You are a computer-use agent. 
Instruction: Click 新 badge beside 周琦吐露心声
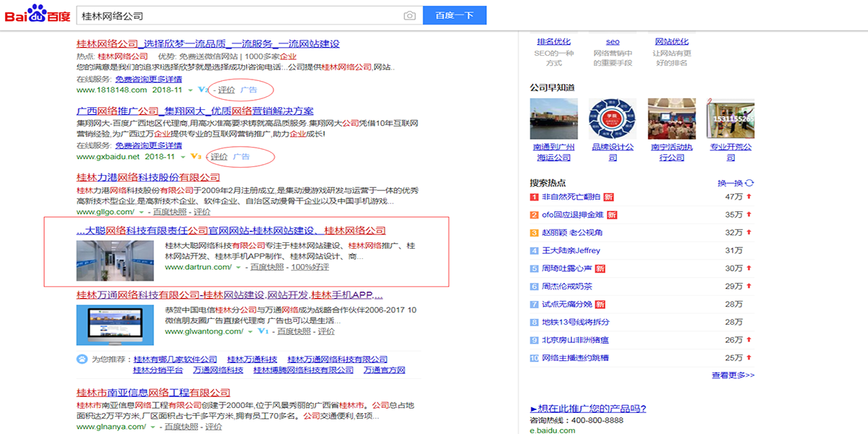600,268
